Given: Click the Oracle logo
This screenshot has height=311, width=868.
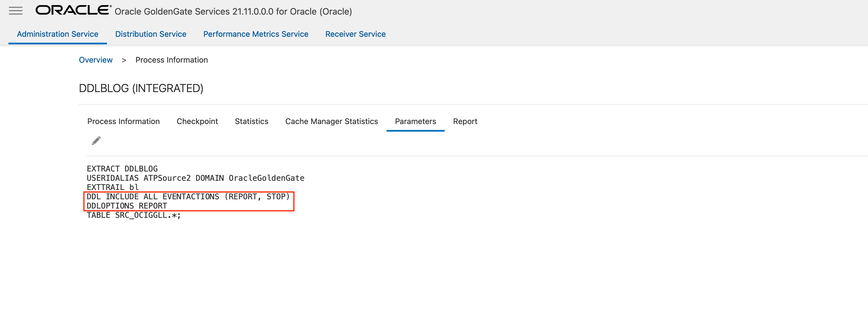Looking at the screenshot, I should 73,10.
